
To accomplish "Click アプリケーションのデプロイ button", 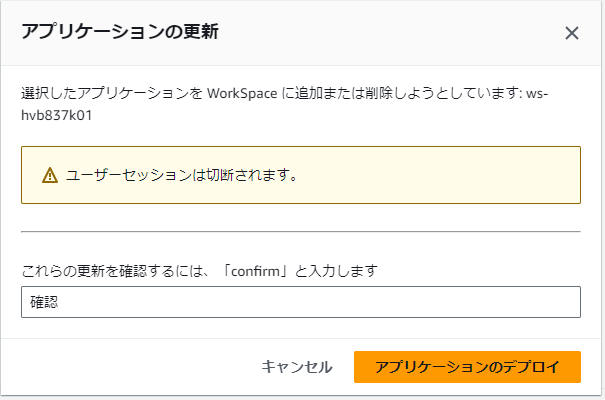I will (x=467, y=367).
